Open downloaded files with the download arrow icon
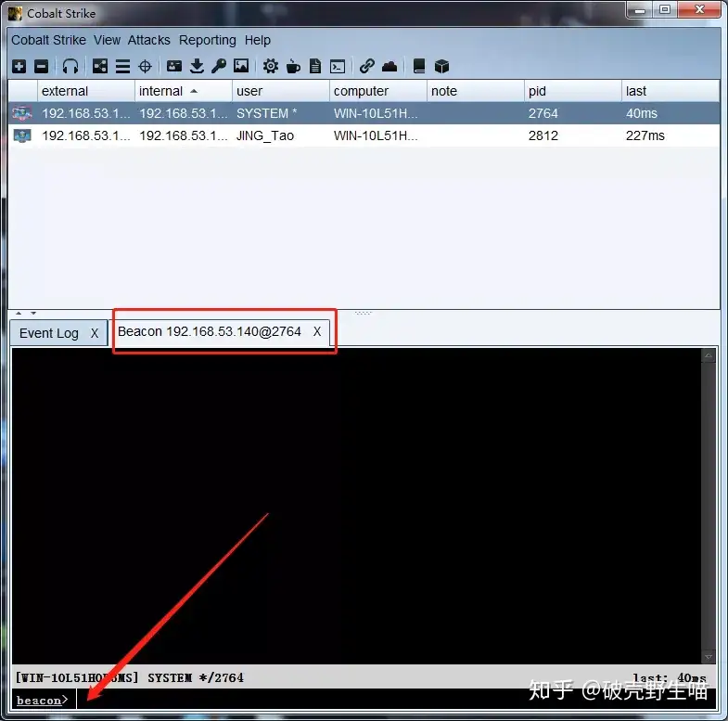The image size is (728, 721). pyautogui.click(x=197, y=66)
